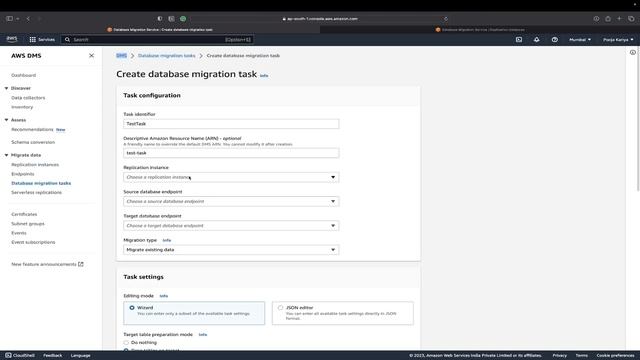Open Data collectors in the sidebar
This screenshot has width=640, height=360.
(x=28, y=98)
